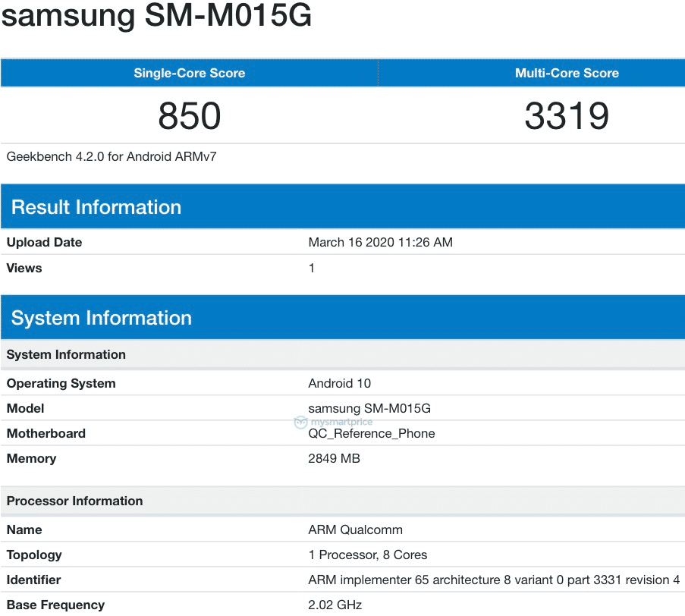685x616 pixels.
Task: Select the processor Name value ARM Qualcomm
Action: (355, 530)
